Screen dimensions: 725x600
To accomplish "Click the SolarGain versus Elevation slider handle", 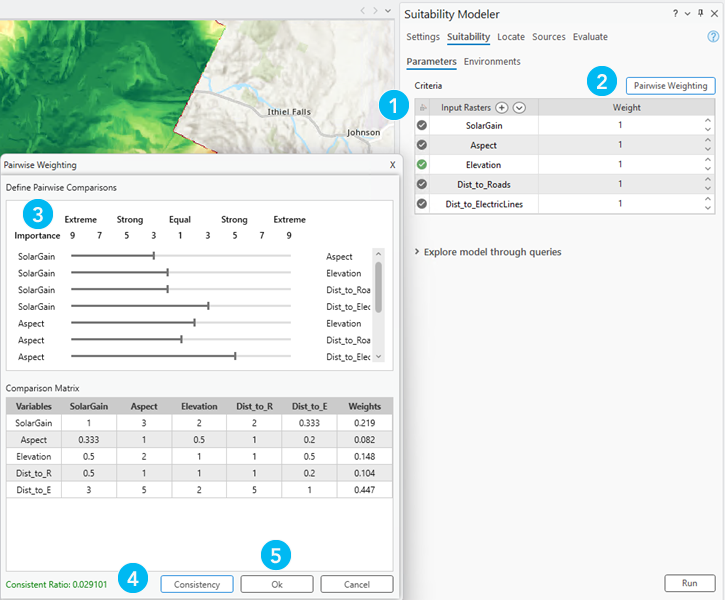I will point(167,272).
